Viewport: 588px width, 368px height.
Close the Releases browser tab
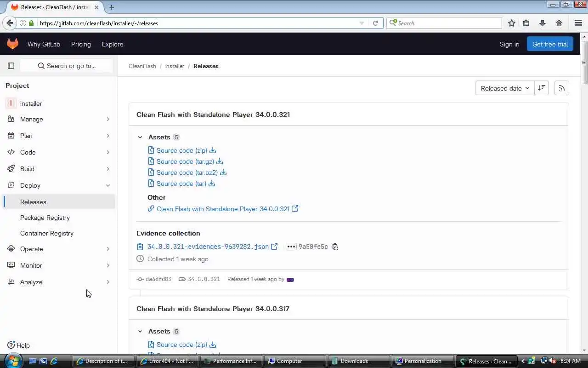(x=96, y=7)
